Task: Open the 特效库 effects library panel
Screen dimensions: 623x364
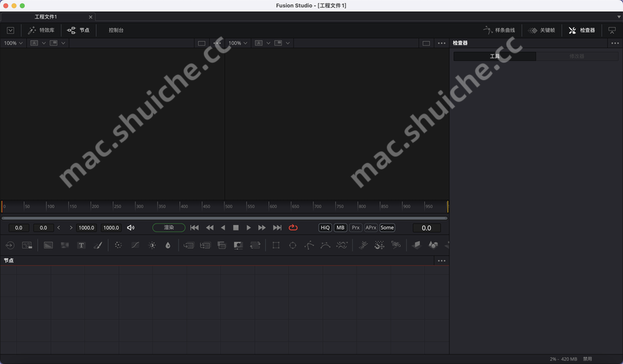Action: (41, 31)
